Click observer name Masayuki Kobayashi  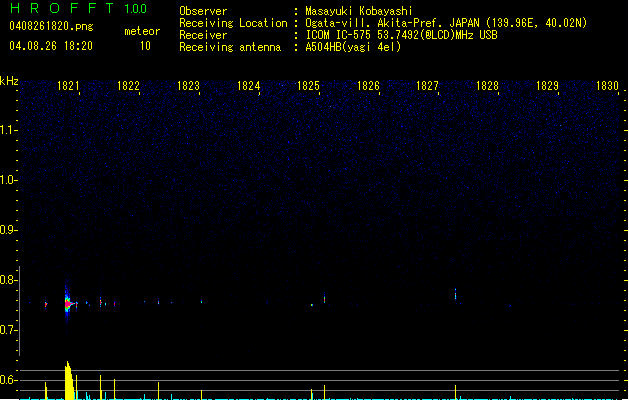pos(359,11)
